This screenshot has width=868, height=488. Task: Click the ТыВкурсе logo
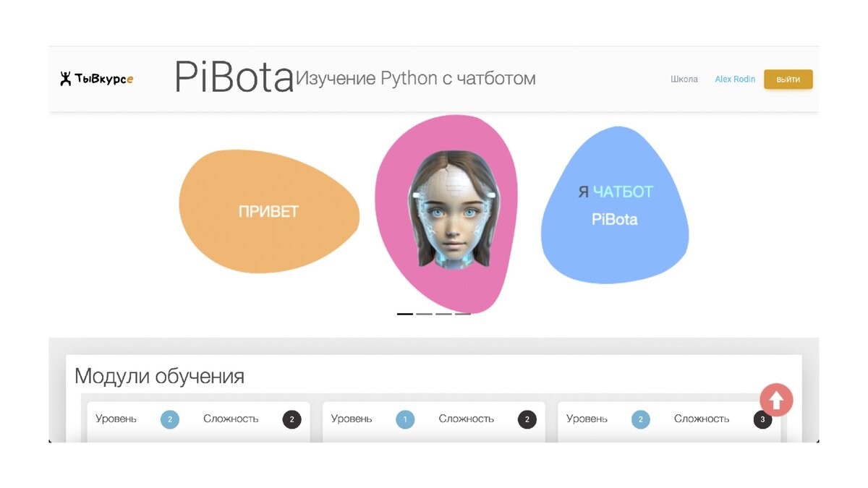[97, 79]
